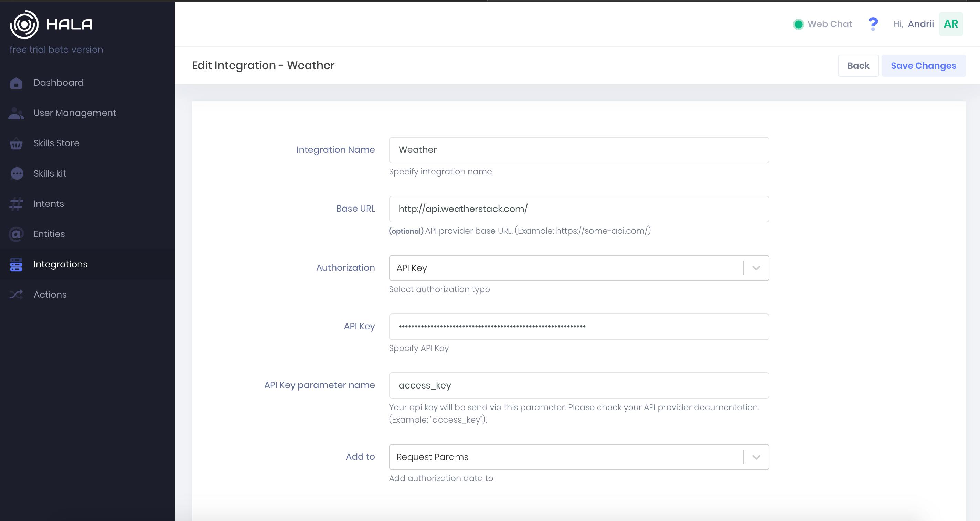Click the Edit Integration - Weather heading

[x=263, y=65]
